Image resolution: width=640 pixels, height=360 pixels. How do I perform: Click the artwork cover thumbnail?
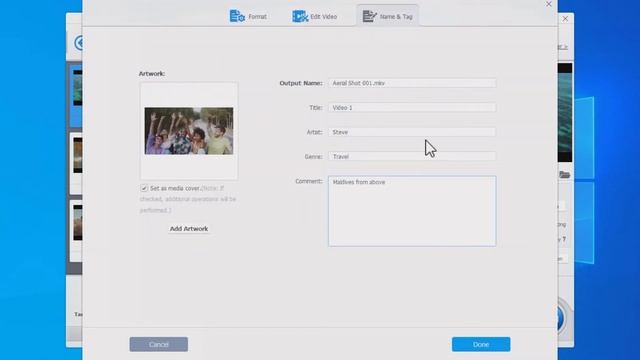click(x=189, y=131)
